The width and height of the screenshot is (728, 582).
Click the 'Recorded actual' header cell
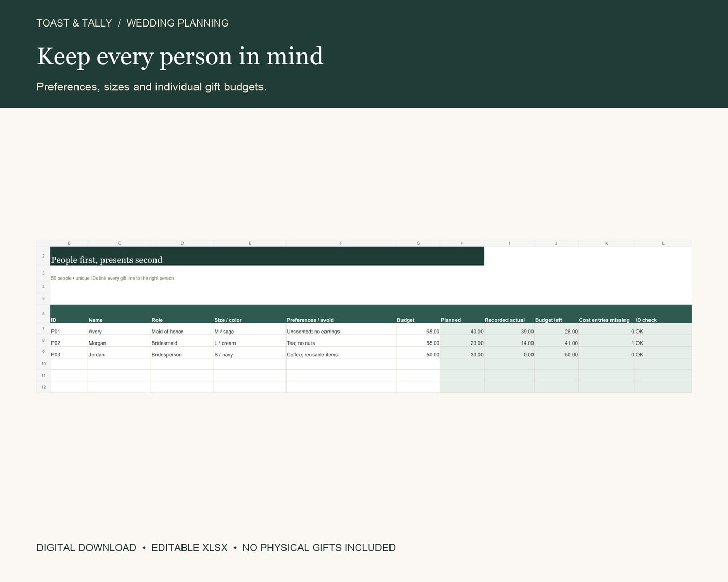click(x=509, y=314)
